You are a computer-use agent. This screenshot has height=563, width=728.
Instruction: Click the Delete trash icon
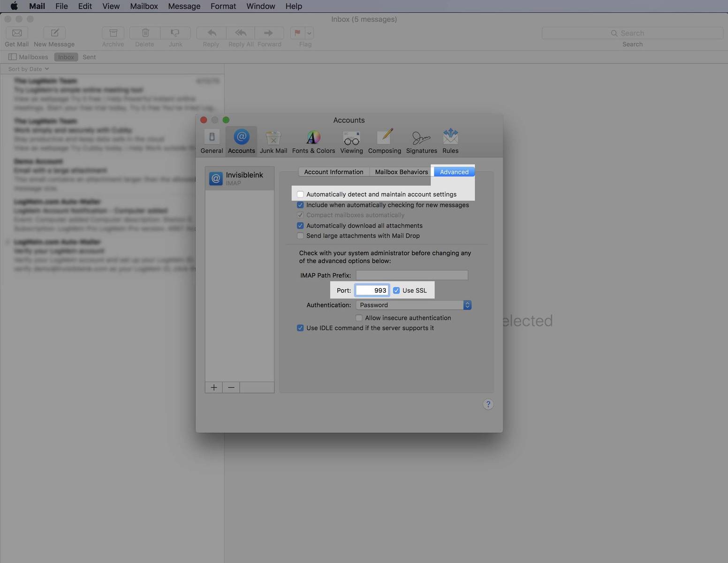click(x=145, y=33)
